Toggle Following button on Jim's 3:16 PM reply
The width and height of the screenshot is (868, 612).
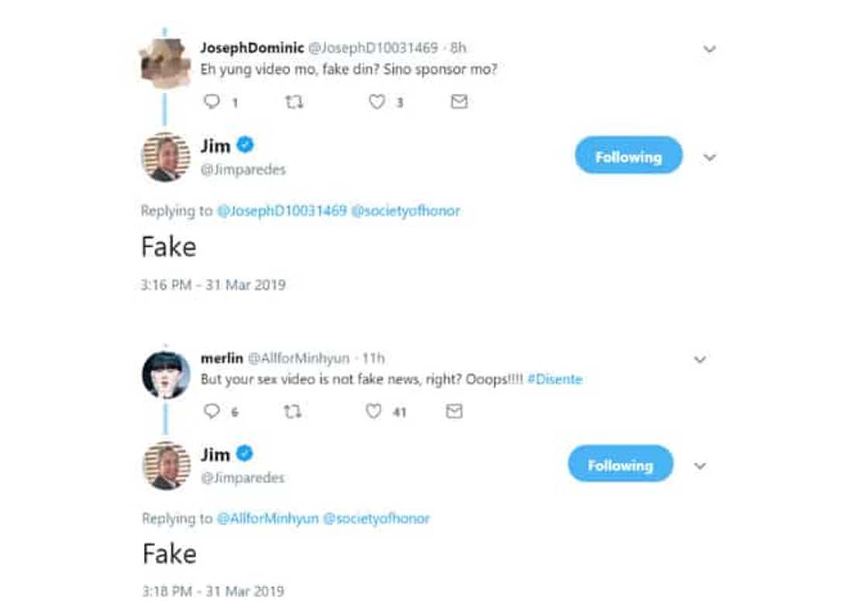coord(628,156)
